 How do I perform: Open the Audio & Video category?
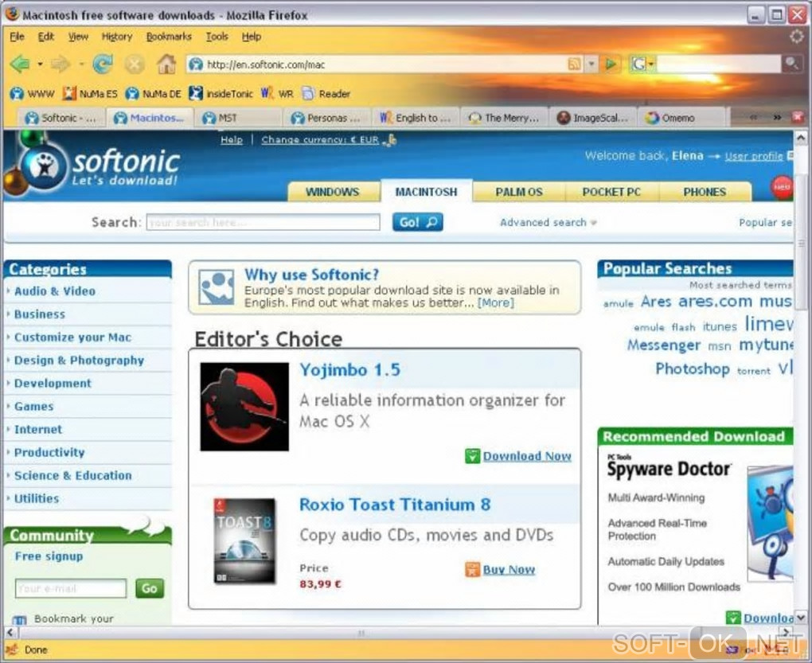point(55,291)
